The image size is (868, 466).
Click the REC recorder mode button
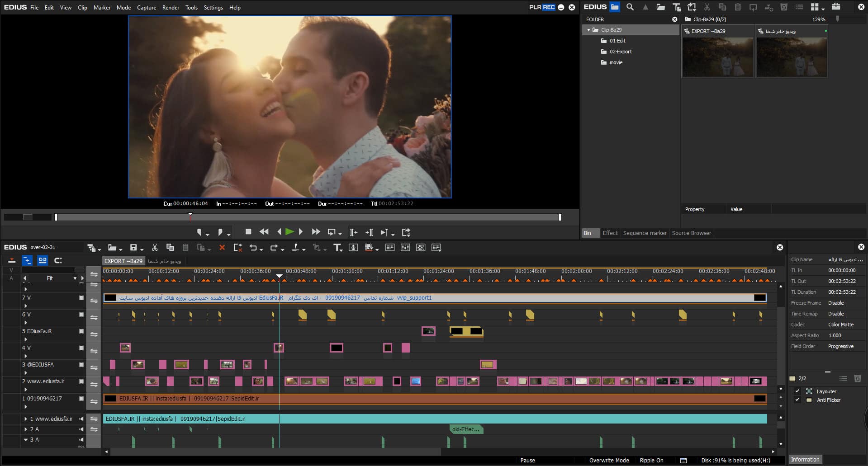click(549, 7)
